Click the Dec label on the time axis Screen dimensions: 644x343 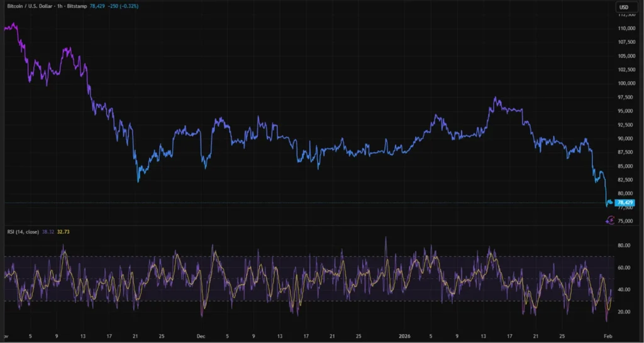click(x=201, y=336)
